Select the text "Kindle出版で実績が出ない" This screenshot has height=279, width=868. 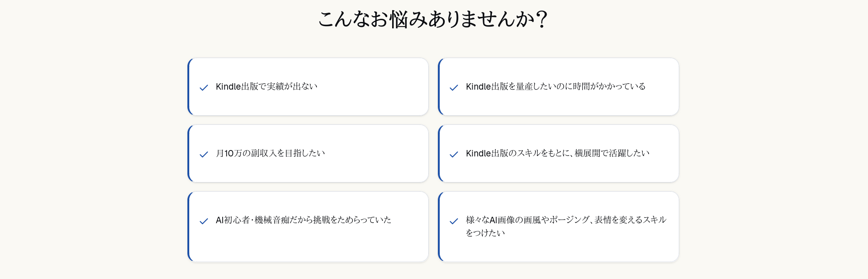click(x=266, y=86)
